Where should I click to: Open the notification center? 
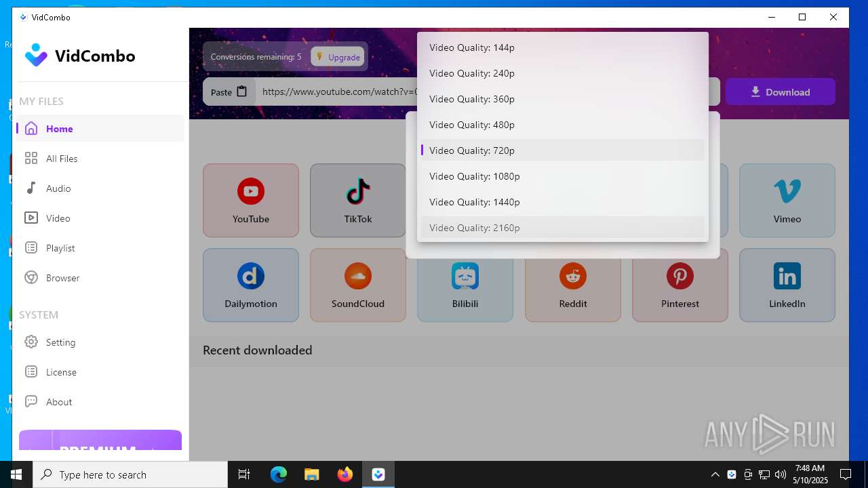tap(846, 474)
